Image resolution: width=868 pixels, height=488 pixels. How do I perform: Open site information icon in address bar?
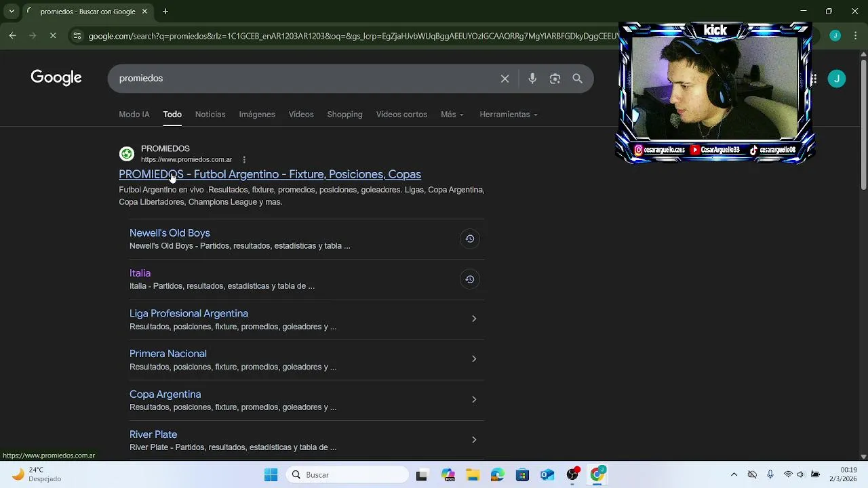(77, 36)
